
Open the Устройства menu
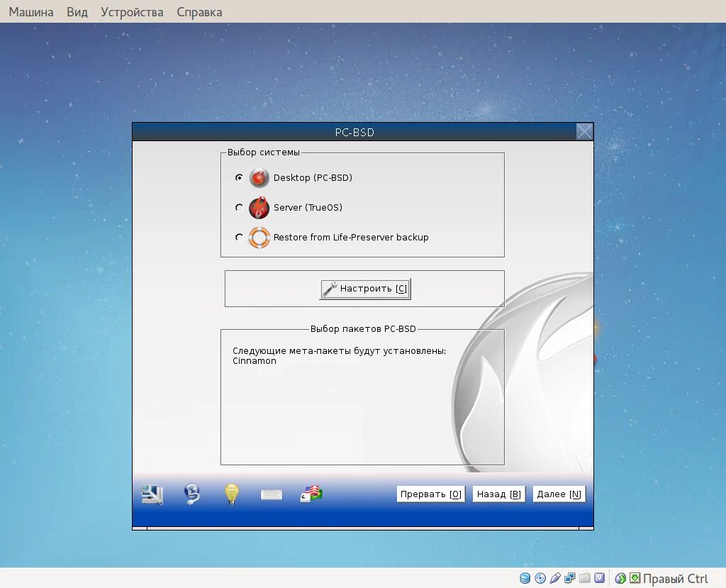point(132,12)
